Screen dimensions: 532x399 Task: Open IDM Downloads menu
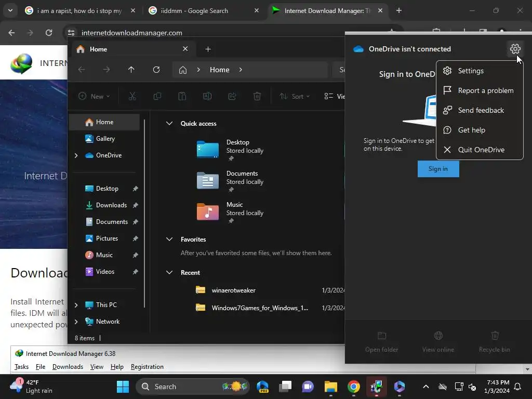[x=68, y=367]
